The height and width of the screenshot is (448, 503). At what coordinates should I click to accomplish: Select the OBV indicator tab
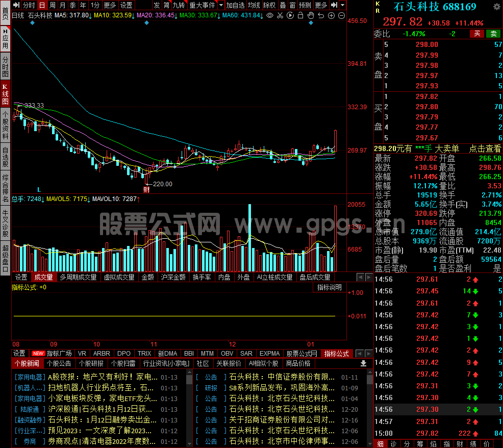pos(227,353)
